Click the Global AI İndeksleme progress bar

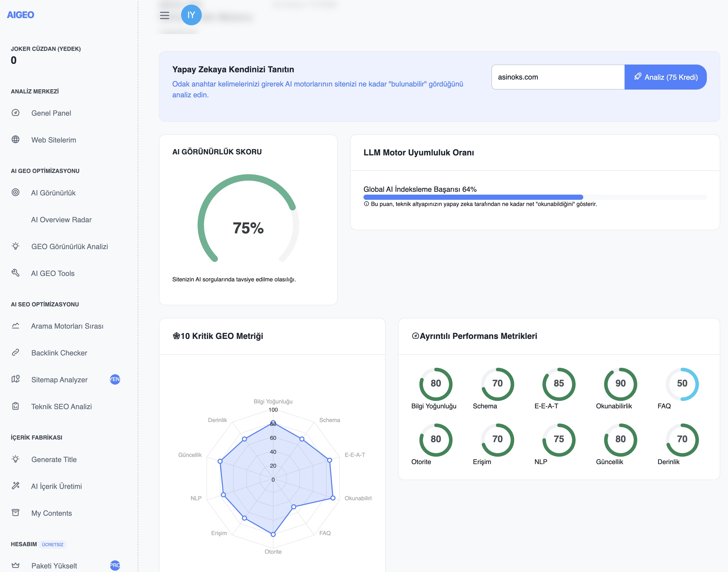(535, 197)
